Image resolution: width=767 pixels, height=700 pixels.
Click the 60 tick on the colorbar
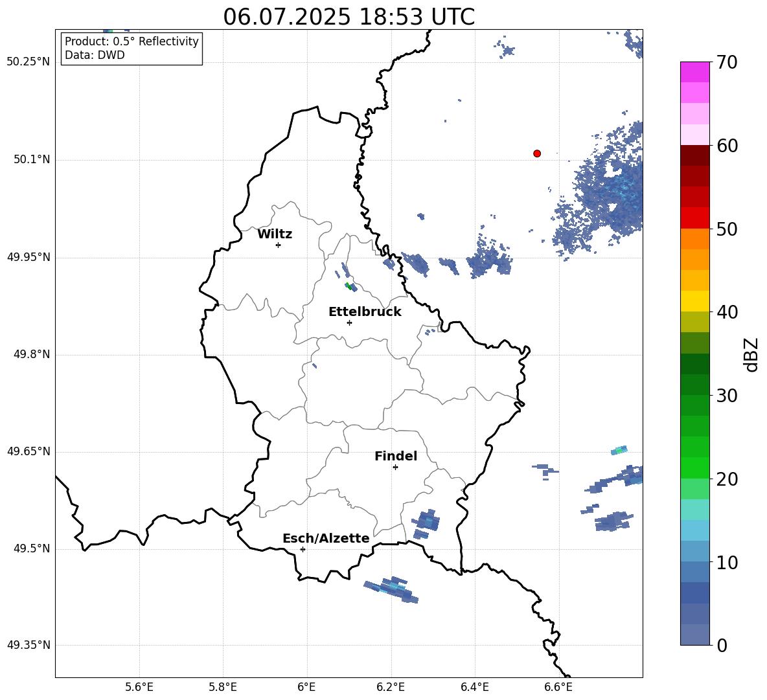(x=727, y=146)
